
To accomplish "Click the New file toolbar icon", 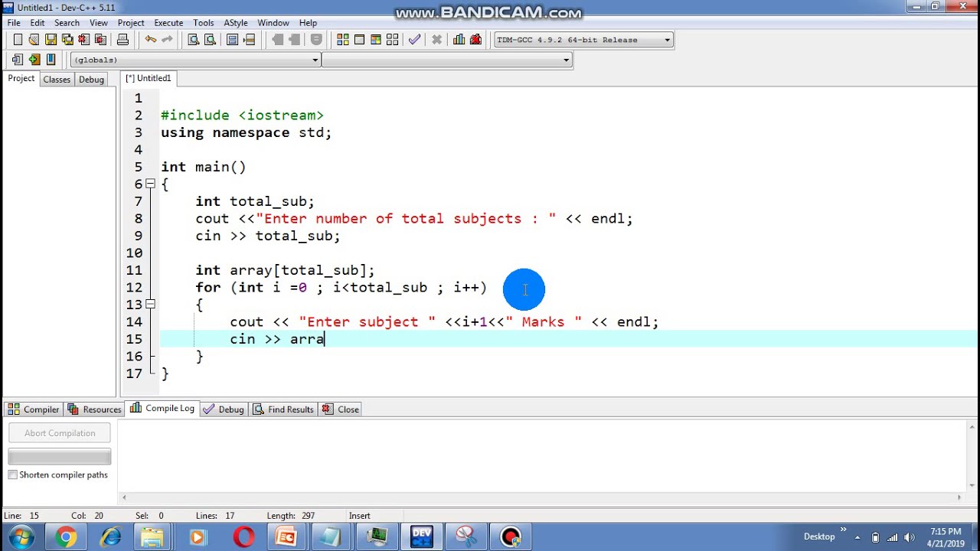I will pyautogui.click(x=18, y=40).
